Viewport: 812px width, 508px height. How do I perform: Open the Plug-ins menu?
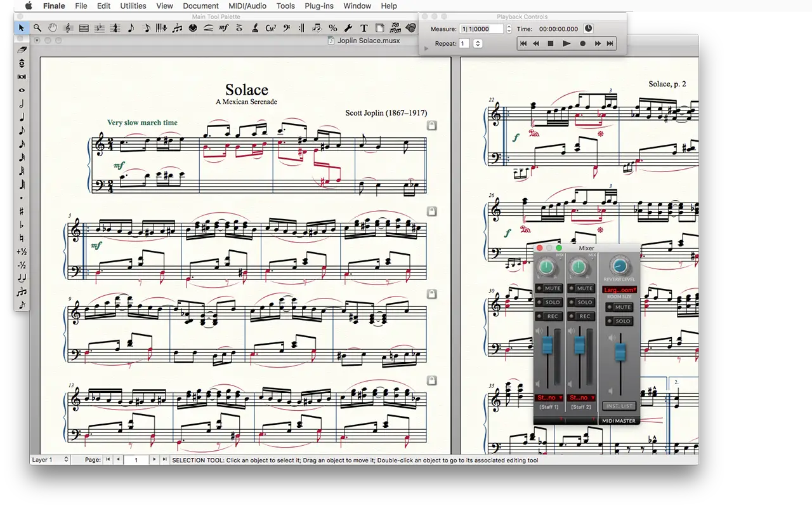click(320, 6)
